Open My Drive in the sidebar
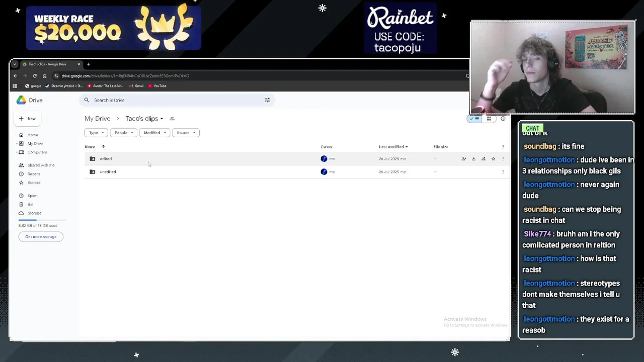This screenshot has height=362, width=644. tap(35, 143)
